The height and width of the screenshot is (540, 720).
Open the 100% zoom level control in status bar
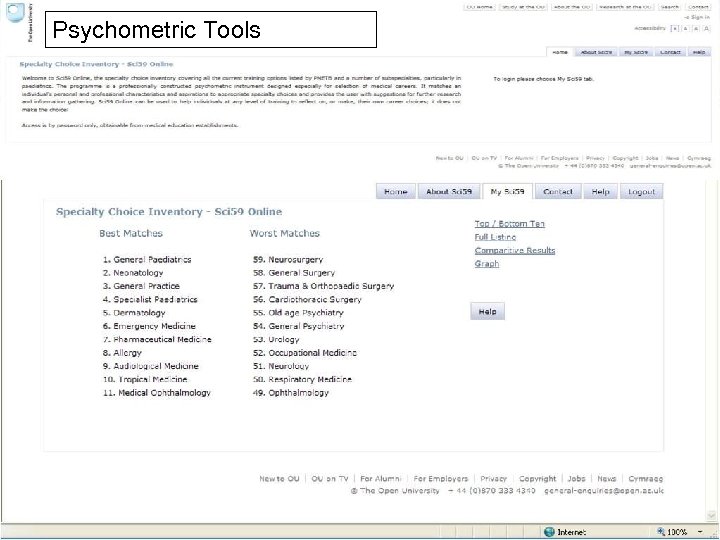click(x=678, y=532)
